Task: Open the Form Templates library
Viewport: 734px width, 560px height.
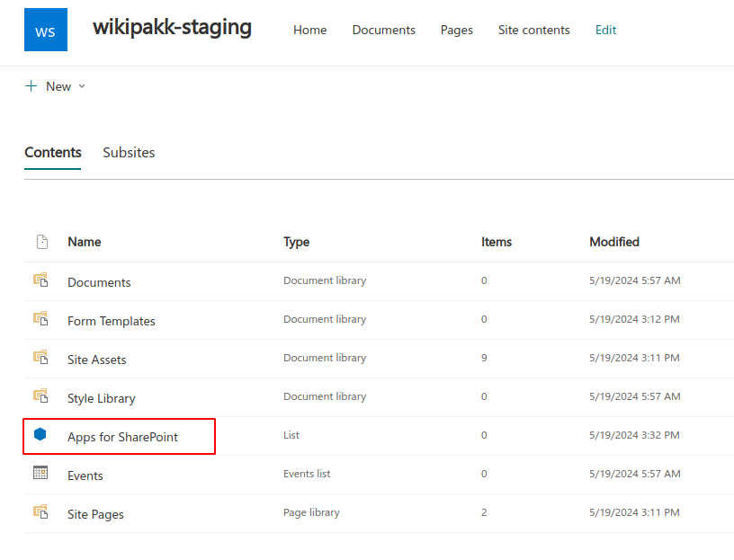Action: [x=112, y=322]
